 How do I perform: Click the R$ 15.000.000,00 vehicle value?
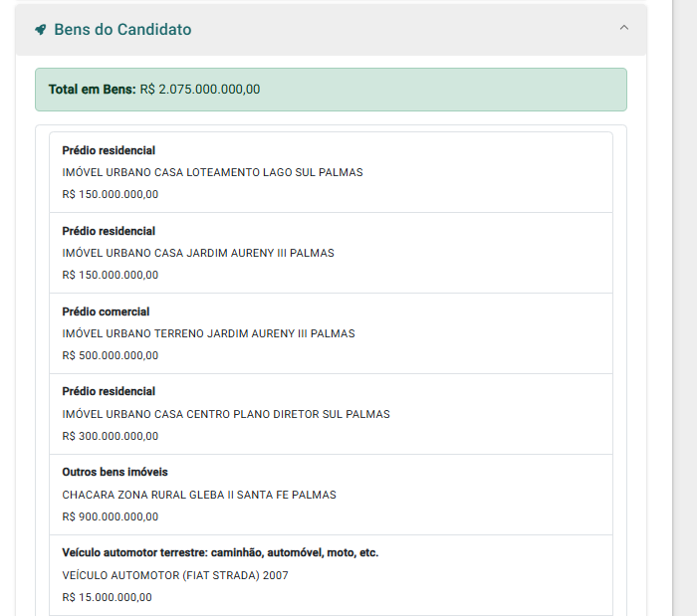(x=108, y=597)
